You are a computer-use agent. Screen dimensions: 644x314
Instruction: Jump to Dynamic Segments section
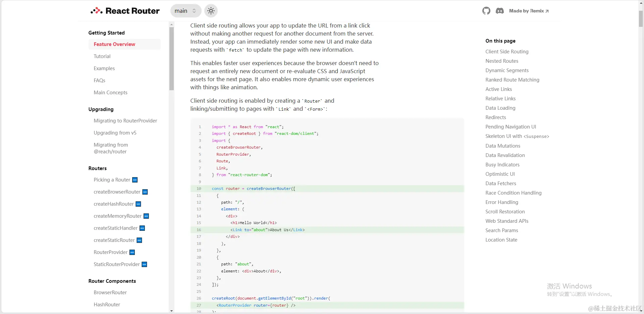click(507, 70)
